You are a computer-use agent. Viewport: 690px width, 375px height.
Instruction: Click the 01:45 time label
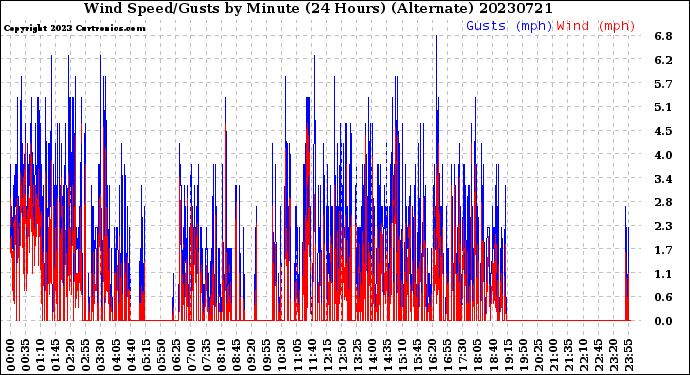pyautogui.click(x=56, y=355)
